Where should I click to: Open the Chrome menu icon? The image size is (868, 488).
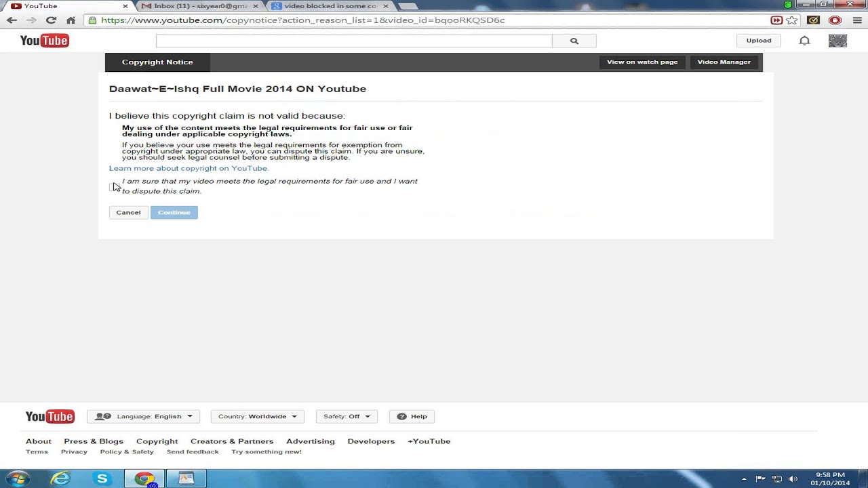pos(857,20)
